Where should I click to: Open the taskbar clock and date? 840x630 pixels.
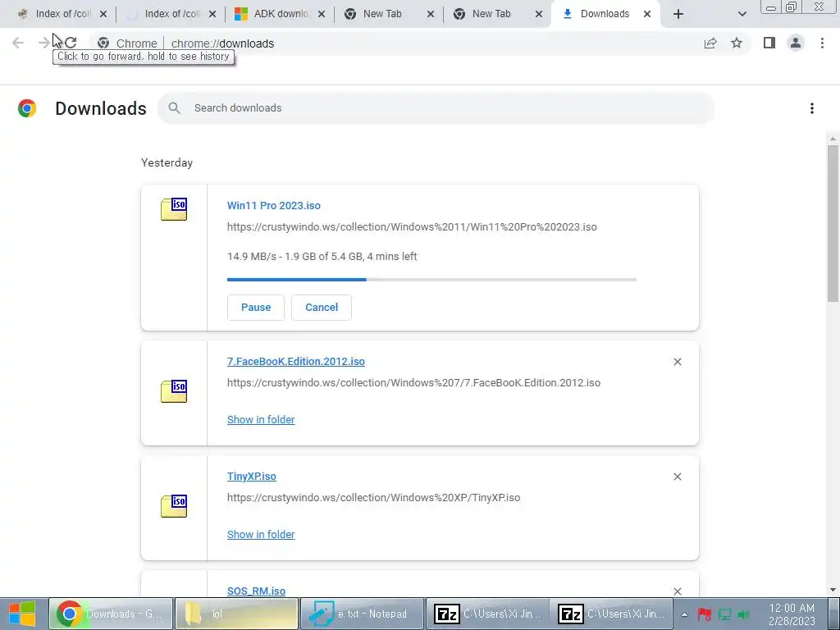tap(792, 614)
